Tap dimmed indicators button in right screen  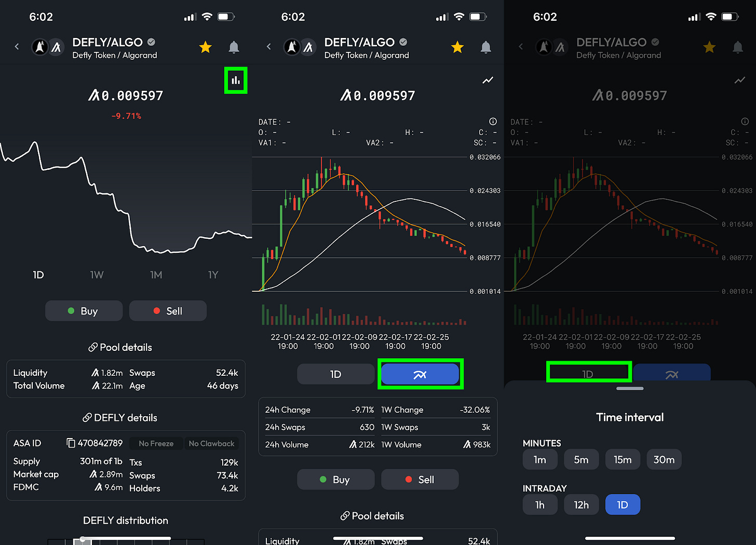pyautogui.click(x=672, y=373)
